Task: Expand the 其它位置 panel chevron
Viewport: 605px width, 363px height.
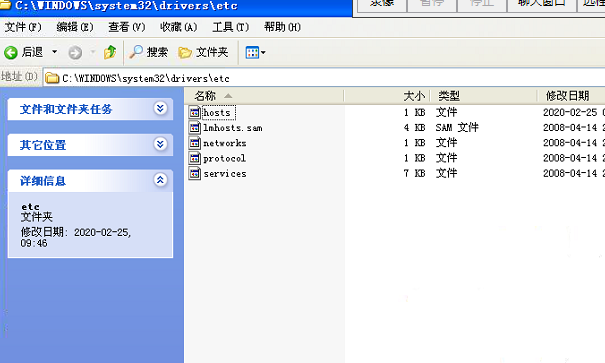Action: coord(160,144)
